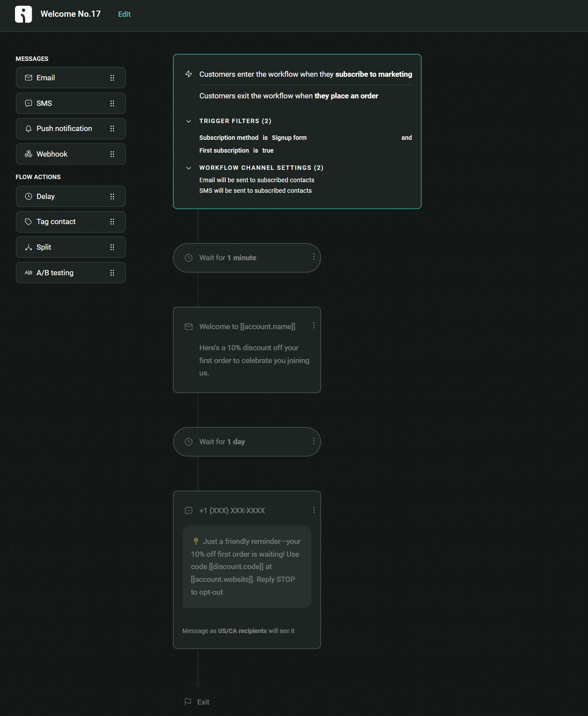Image resolution: width=588 pixels, height=716 pixels.
Task: Click the drag handle on Push notification
Action: coord(112,129)
